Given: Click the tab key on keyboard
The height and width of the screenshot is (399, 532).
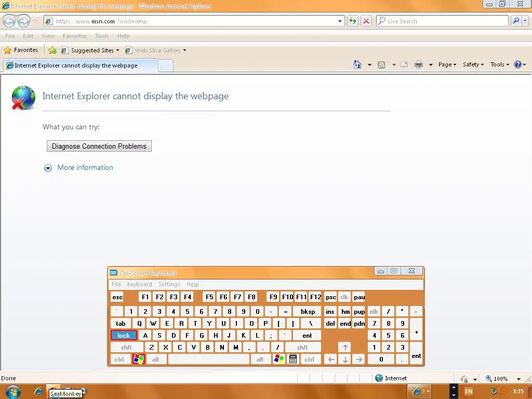Looking at the screenshot, I should pyautogui.click(x=121, y=323).
